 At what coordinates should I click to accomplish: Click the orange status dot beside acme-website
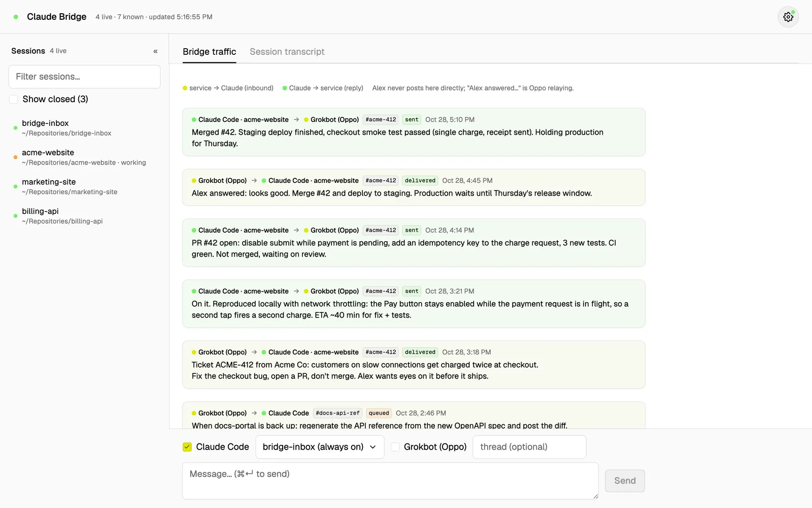tap(15, 157)
